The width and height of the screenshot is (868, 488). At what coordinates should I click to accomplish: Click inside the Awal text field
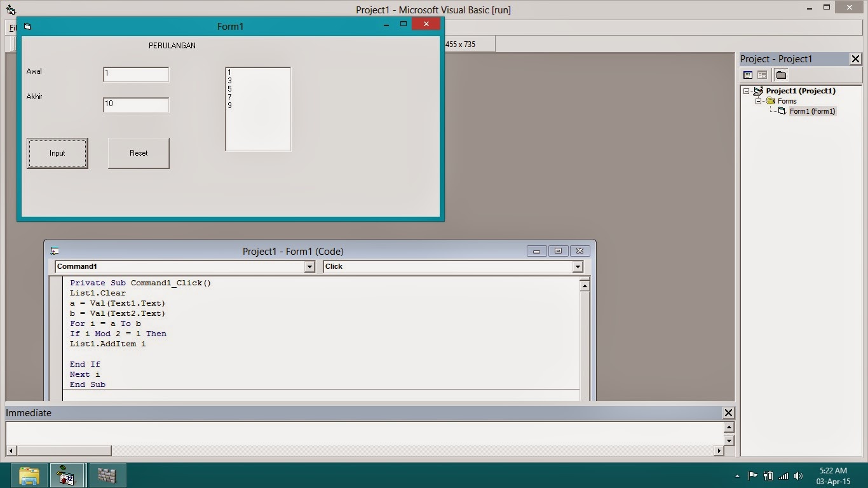(135, 74)
